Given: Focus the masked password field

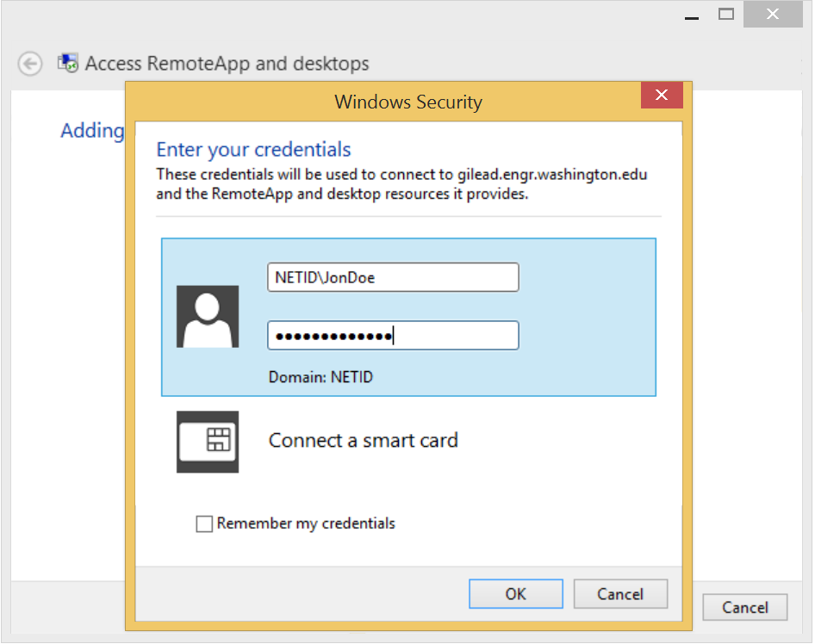Looking at the screenshot, I should point(393,336).
